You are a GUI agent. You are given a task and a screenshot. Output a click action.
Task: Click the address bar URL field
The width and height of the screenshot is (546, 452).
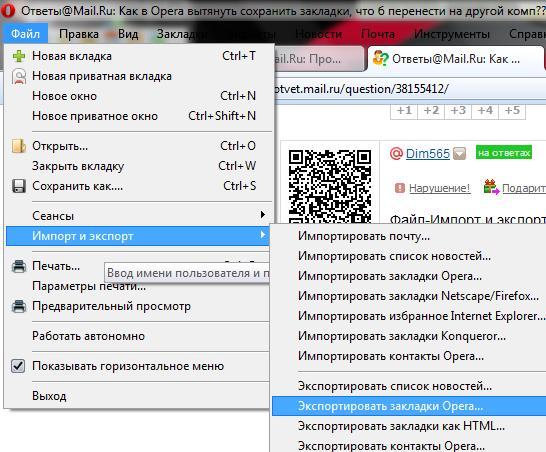pyautogui.click(x=410, y=89)
